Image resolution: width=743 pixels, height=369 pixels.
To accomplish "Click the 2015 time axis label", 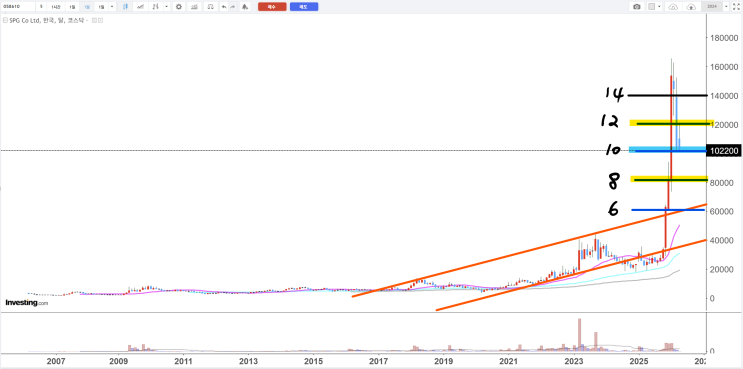I will click(x=313, y=361).
